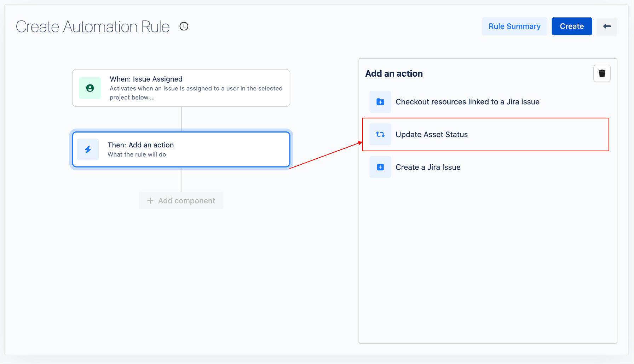Viewport: 634px width, 364px height.
Task: Click the plus-square Create a Jira Issue icon
Action: pos(380,167)
